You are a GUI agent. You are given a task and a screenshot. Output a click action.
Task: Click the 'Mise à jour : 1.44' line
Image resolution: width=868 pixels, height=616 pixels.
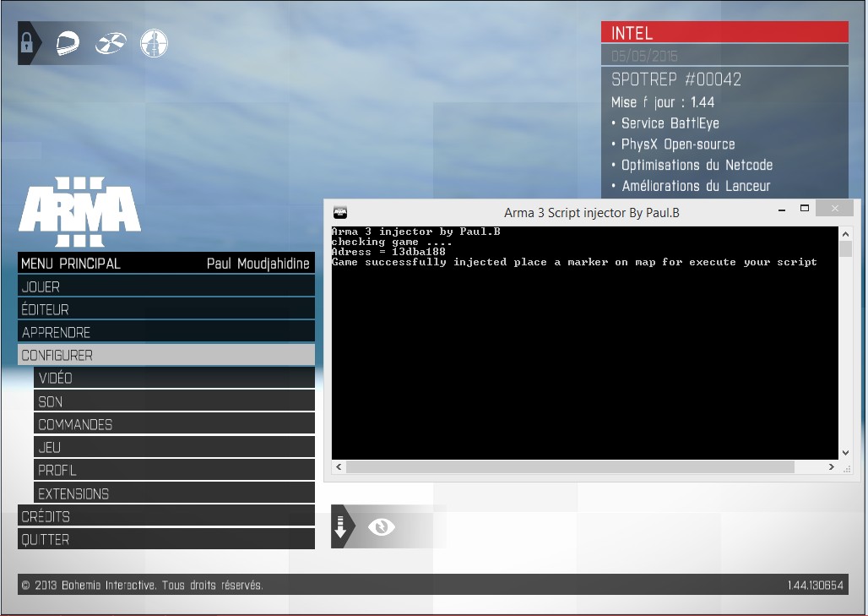tap(663, 102)
